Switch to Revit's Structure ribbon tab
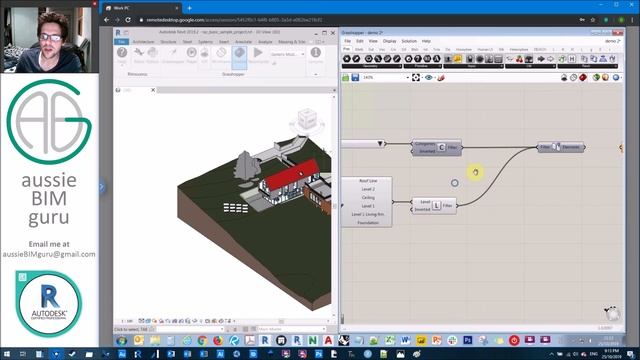Screen dimensions: 640x360 tap(168, 42)
